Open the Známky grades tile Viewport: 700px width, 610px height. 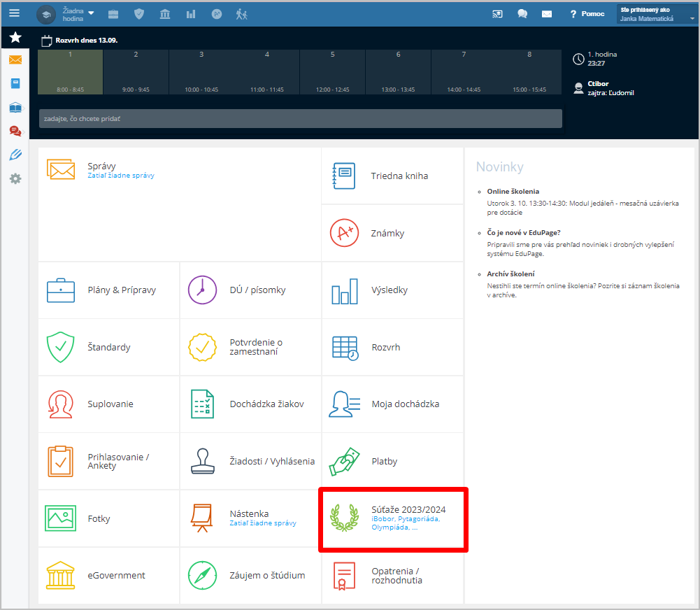pos(392,233)
